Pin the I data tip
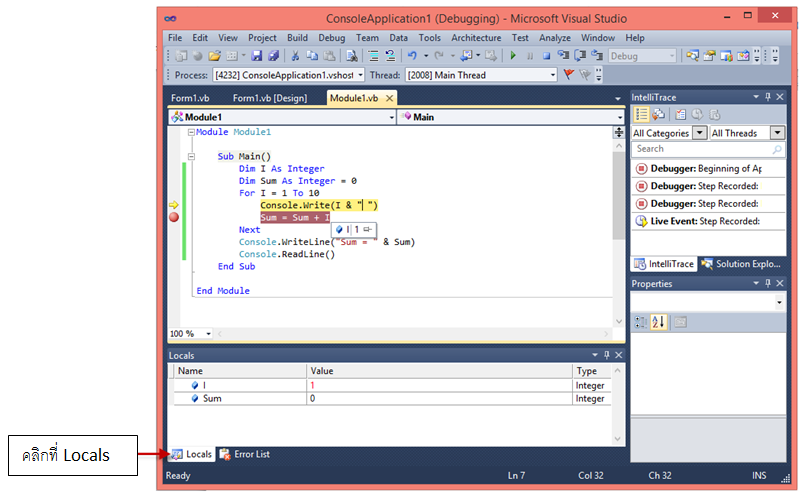This screenshot has width=804, height=497. (x=368, y=229)
